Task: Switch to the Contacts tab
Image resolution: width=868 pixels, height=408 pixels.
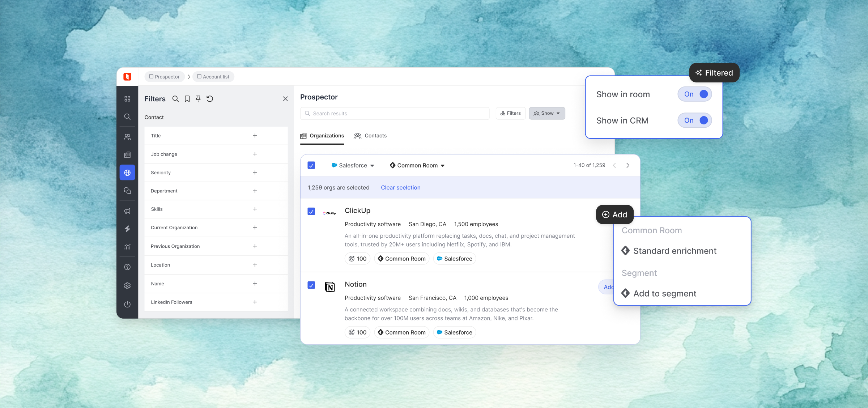Action: click(x=370, y=136)
